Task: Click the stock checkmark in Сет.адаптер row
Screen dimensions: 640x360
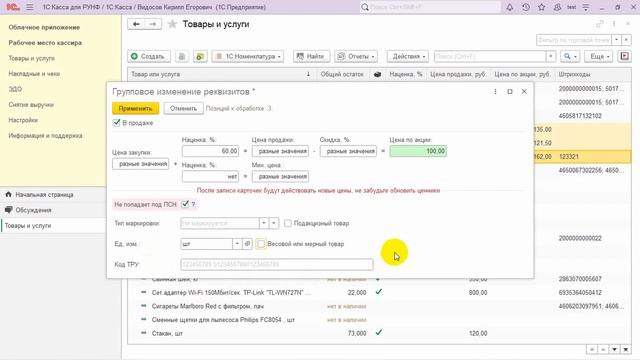Action: click(379, 292)
